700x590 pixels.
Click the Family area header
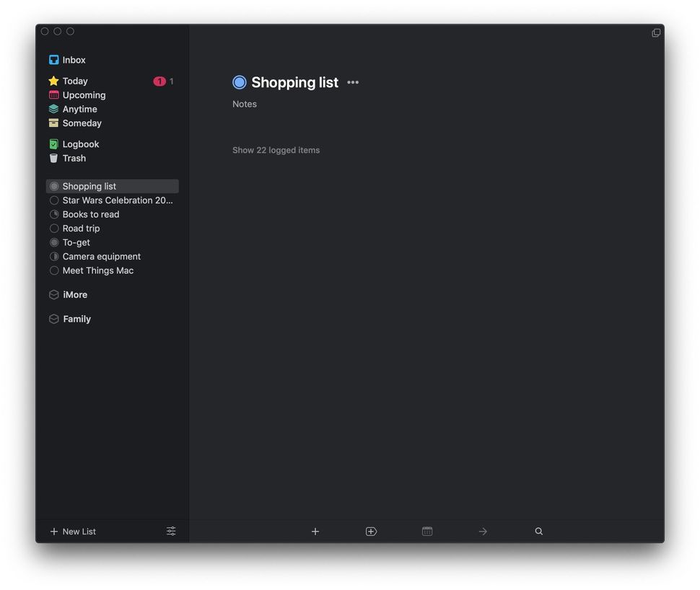click(x=76, y=319)
